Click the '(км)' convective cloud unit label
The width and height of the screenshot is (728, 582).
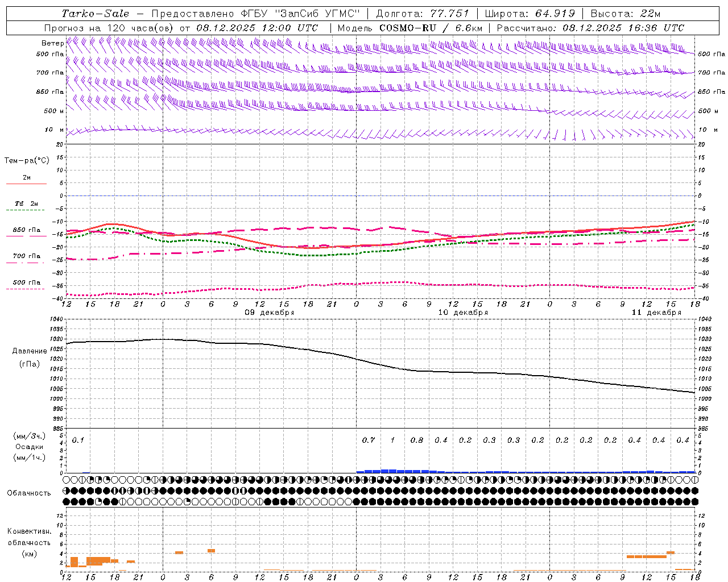click(30, 554)
